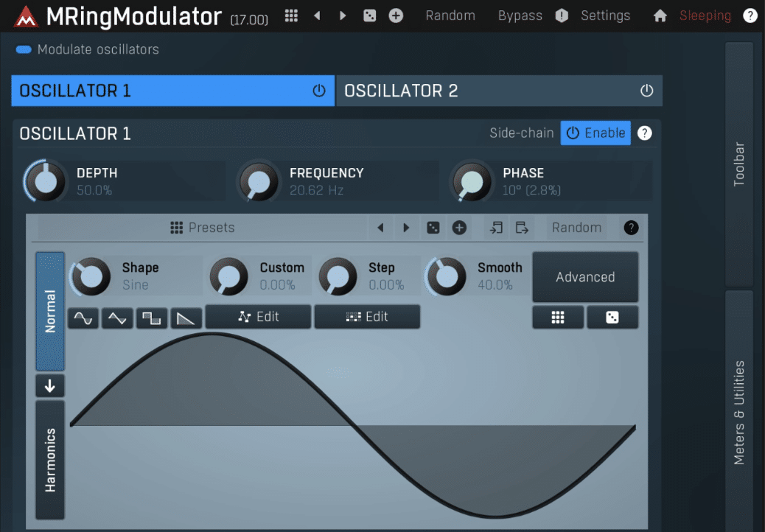Click the Phase value 10° (2.8%)
Image resolution: width=765 pixels, height=532 pixels.
[531, 190]
